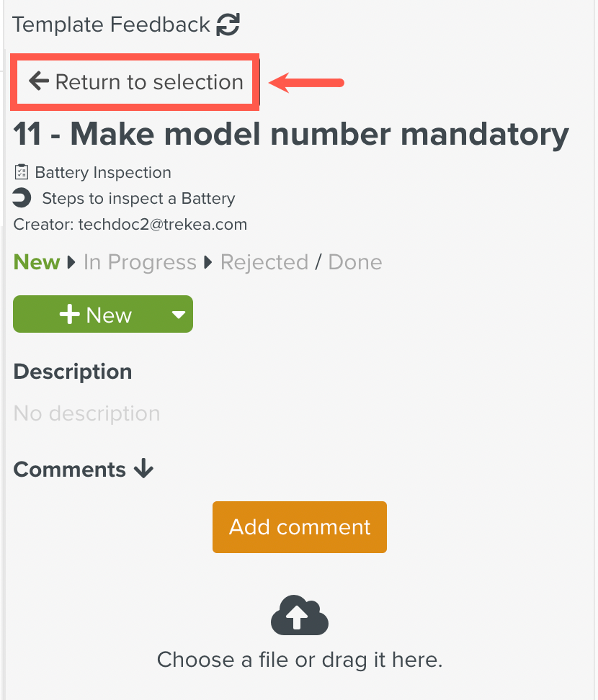This screenshot has height=700, width=598.
Task: Click the cloud upload icon
Action: pyautogui.click(x=299, y=615)
